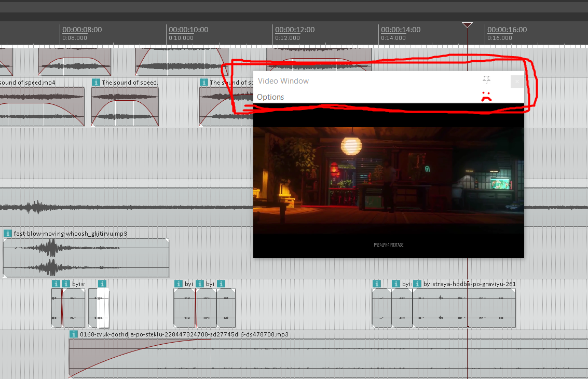Click the edit cursor marker on ruler
Screen dimensions: 588x379
coord(467,25)
